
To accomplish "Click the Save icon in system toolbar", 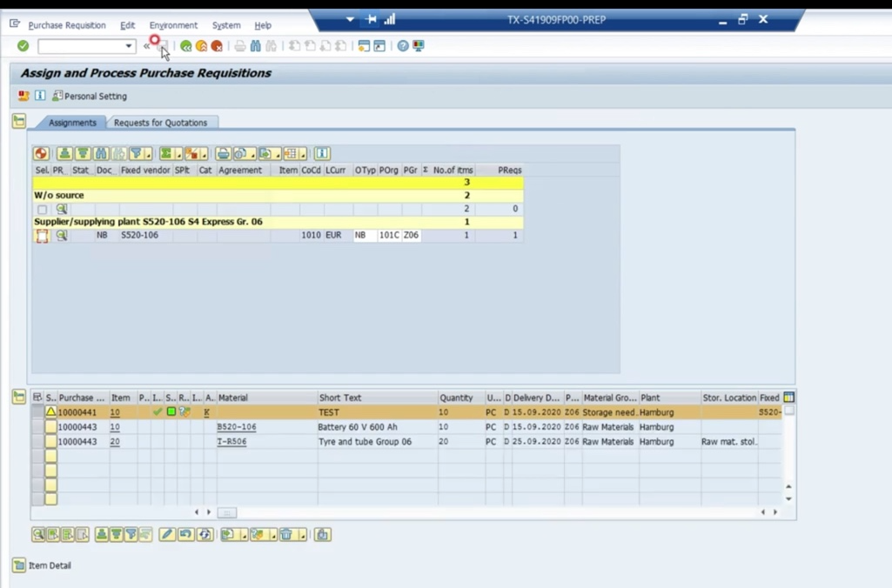I will 163,46.
